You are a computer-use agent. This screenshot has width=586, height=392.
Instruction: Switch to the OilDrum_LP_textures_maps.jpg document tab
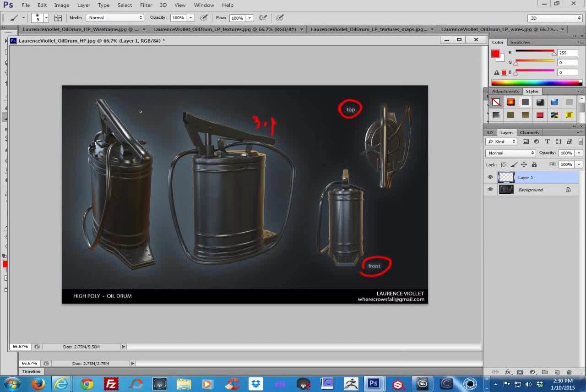(369, 29)
